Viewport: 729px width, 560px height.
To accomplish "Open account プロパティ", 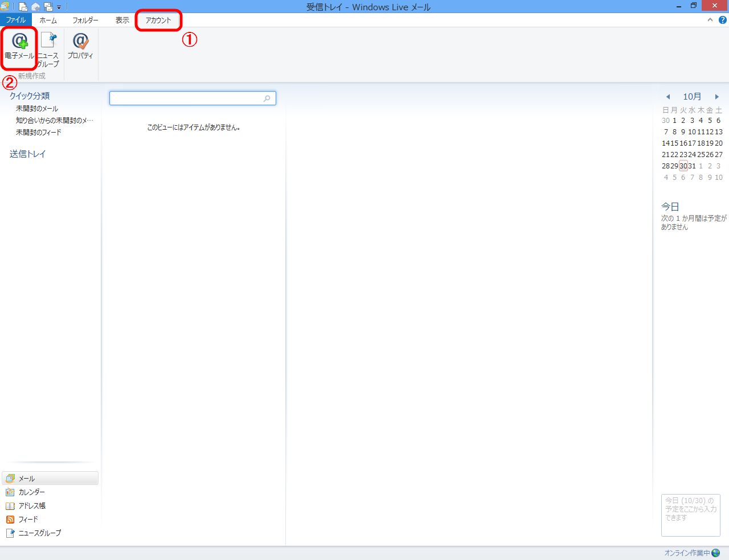I will click(x=80, y=47).
